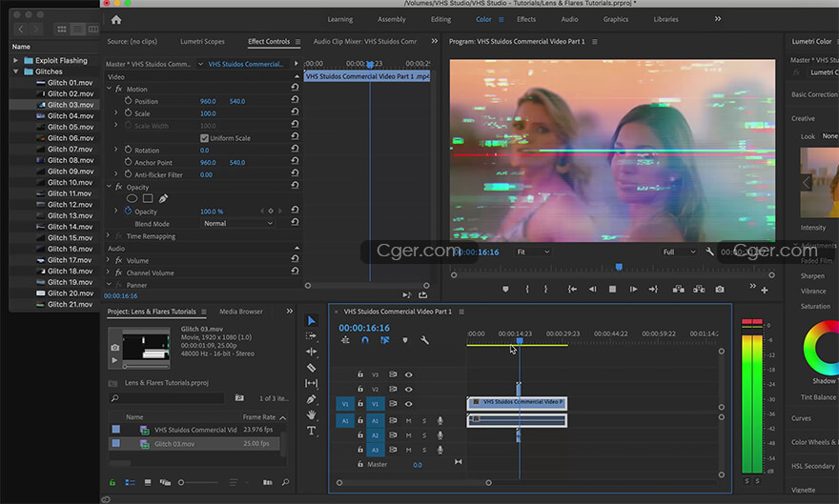This screenshot has width=839, height=504.
Task: Step forward one frame
Action: point(633,289)
